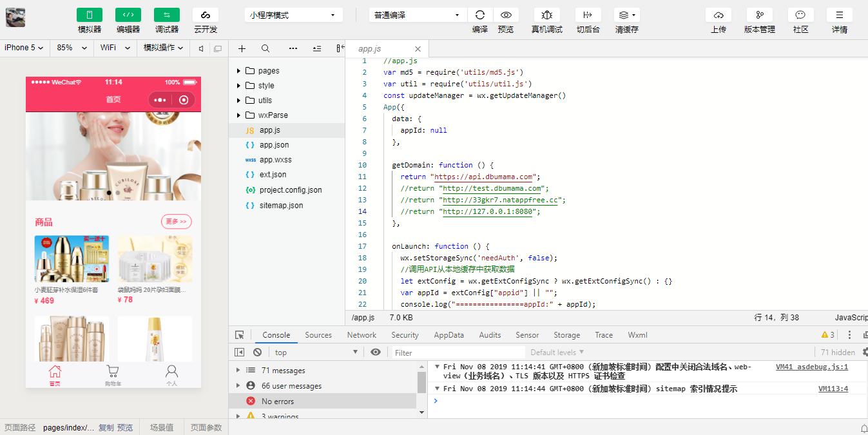This screenshot has width=868, height=435.
Task: Open project.config.json in file tree
Action: (x=290, y=190)
